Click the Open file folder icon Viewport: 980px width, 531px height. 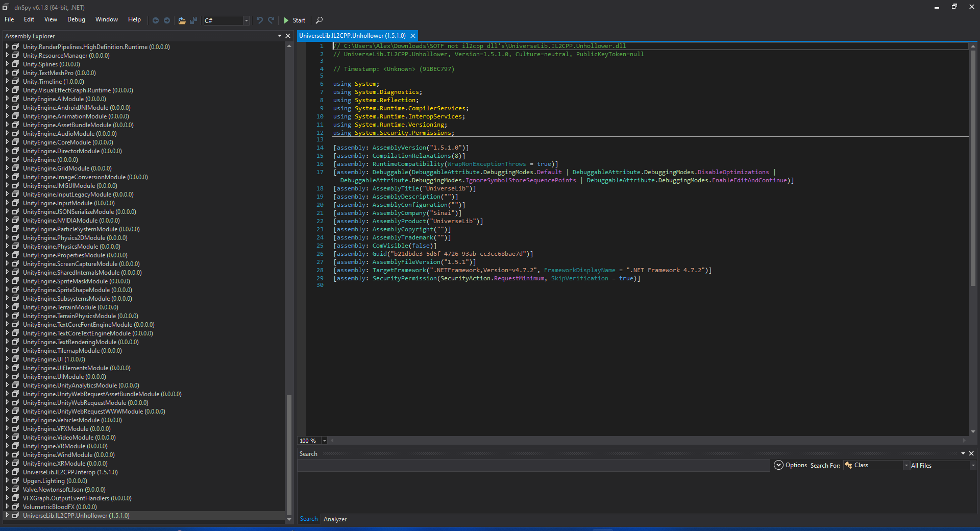[x=182, y=20]
